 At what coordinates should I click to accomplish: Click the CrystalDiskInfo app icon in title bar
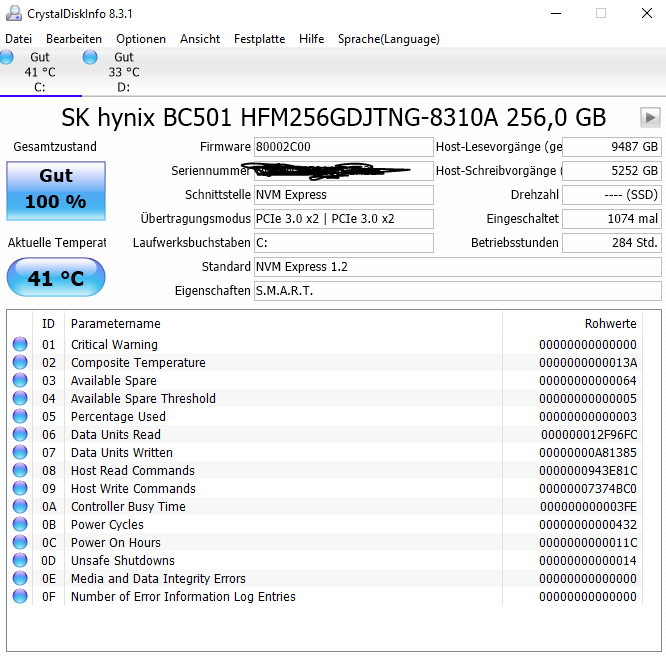click(x=13, y=13)
